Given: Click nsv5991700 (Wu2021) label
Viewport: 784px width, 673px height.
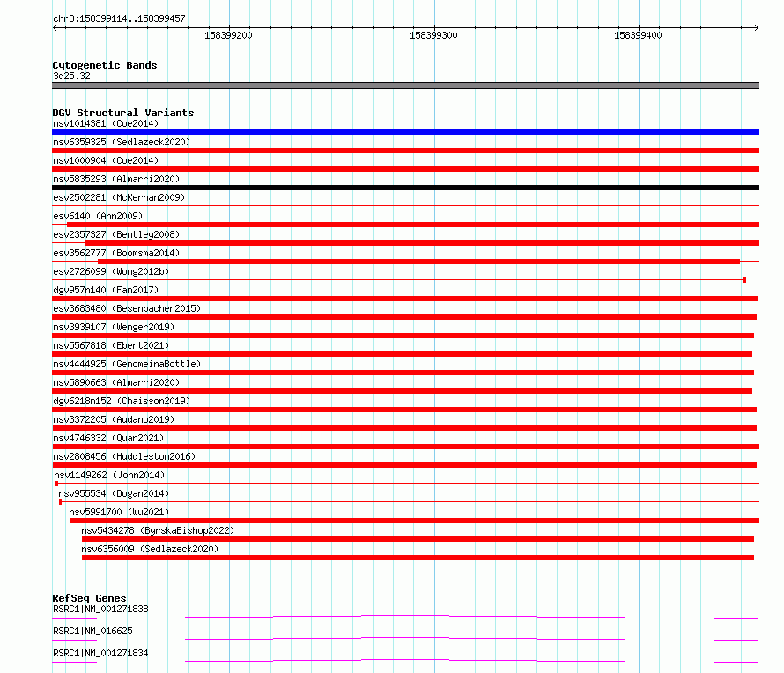Looking at the screenshot, I should (119, 512).
